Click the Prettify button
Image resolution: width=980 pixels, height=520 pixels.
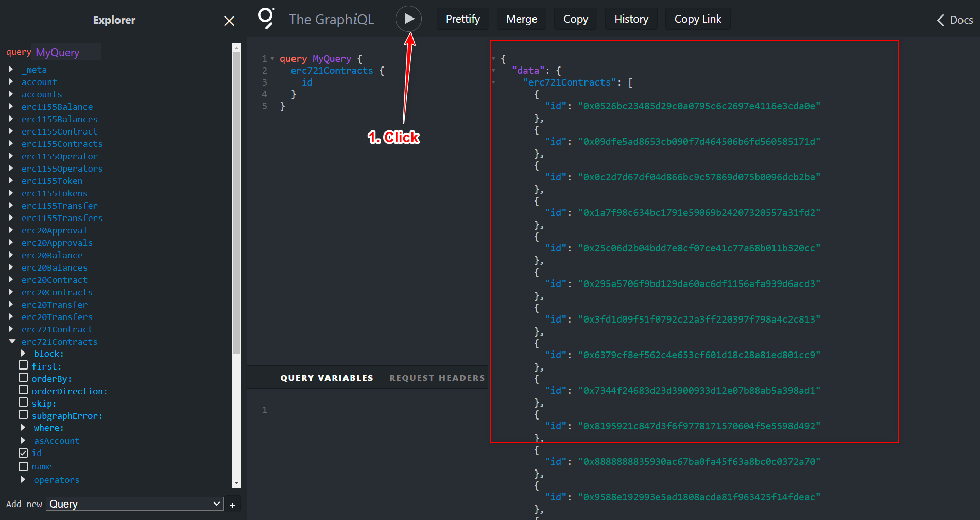click(462, 19)
